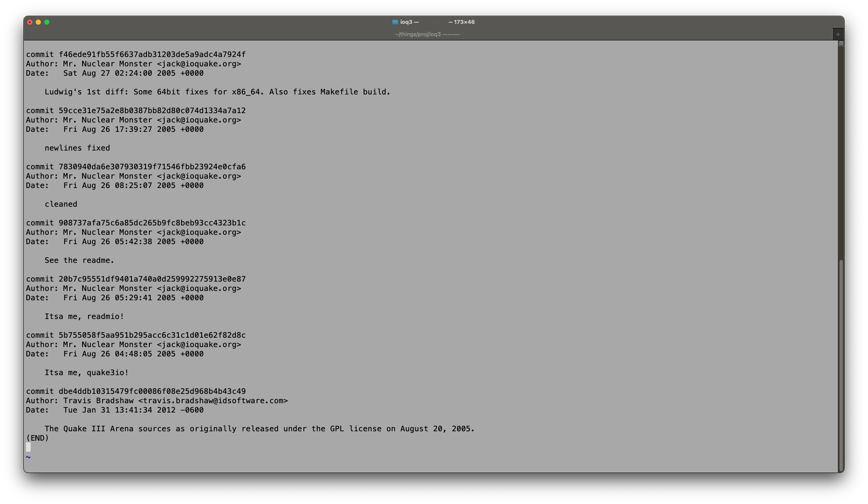This screenshot has width=868, height=504.
Task: Click date "Tue Jan 31 13:41:34 2012 -0600"
Action: pyautogui.click(x=133, y=410)
